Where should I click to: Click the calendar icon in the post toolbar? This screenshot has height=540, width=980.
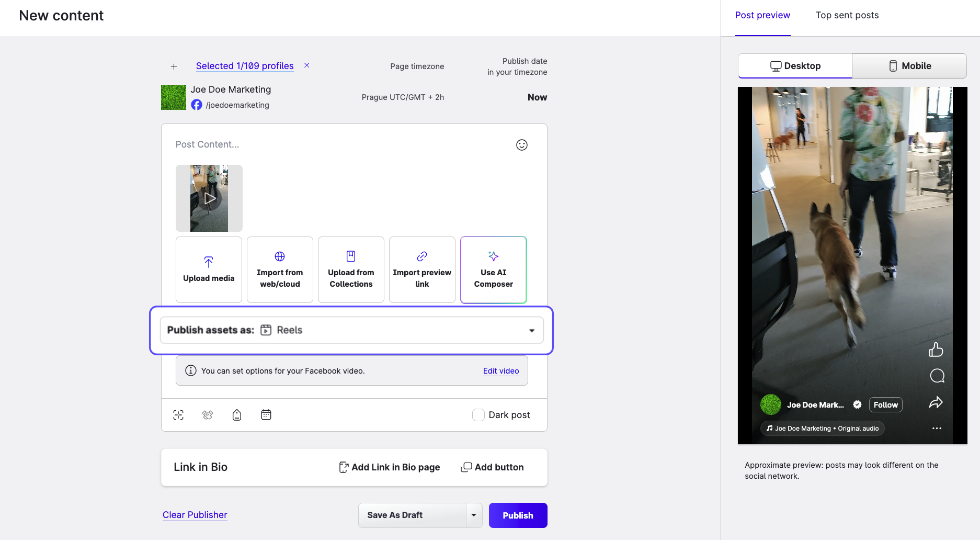pyautogui.click(x=266, y=415)
